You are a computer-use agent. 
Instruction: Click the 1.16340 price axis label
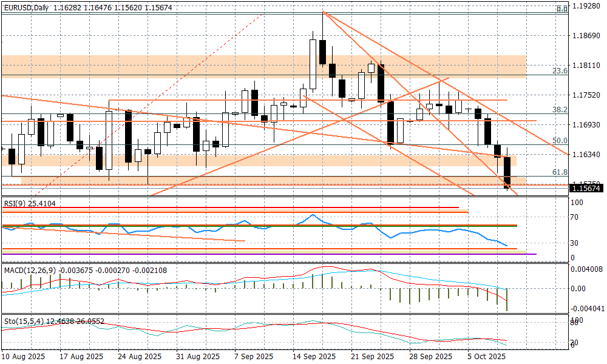(x=586, y=155)
